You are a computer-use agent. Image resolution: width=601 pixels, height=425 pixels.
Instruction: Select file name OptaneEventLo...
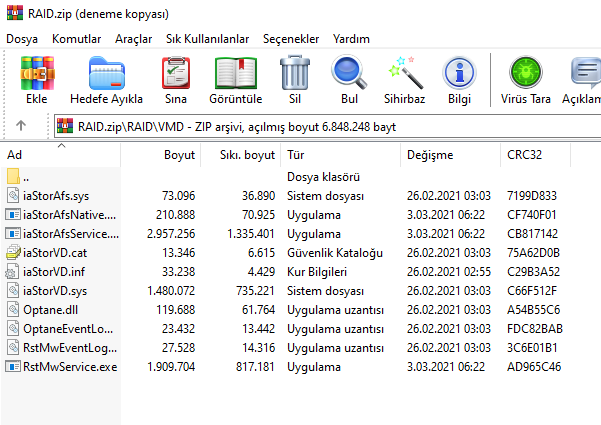point(68,329)
